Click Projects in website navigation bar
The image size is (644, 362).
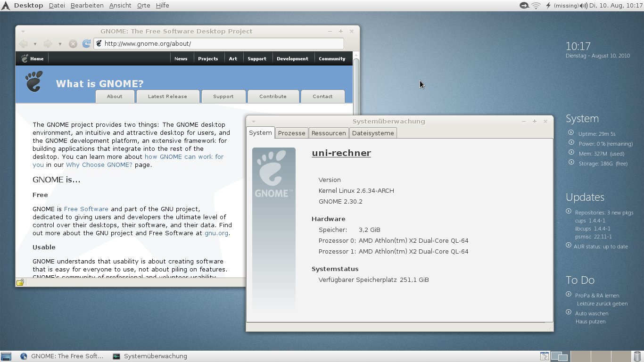coord(208,59)
